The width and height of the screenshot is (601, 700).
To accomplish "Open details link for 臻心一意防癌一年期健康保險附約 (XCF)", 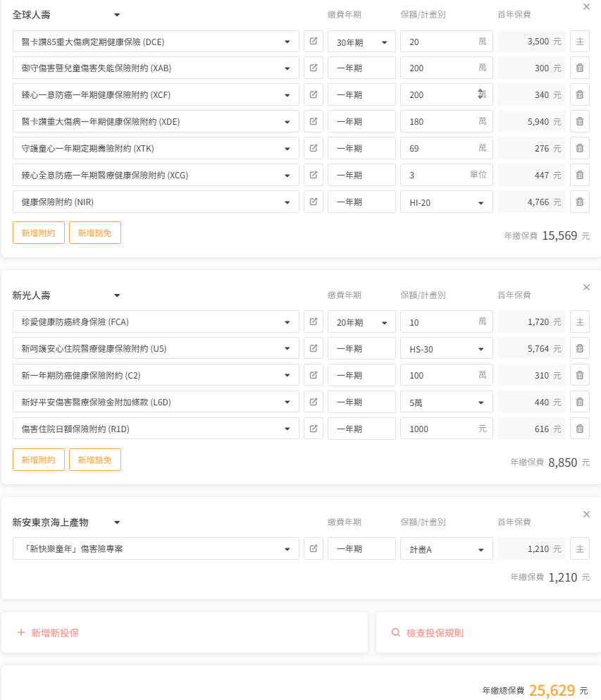I will click(314, 94).
